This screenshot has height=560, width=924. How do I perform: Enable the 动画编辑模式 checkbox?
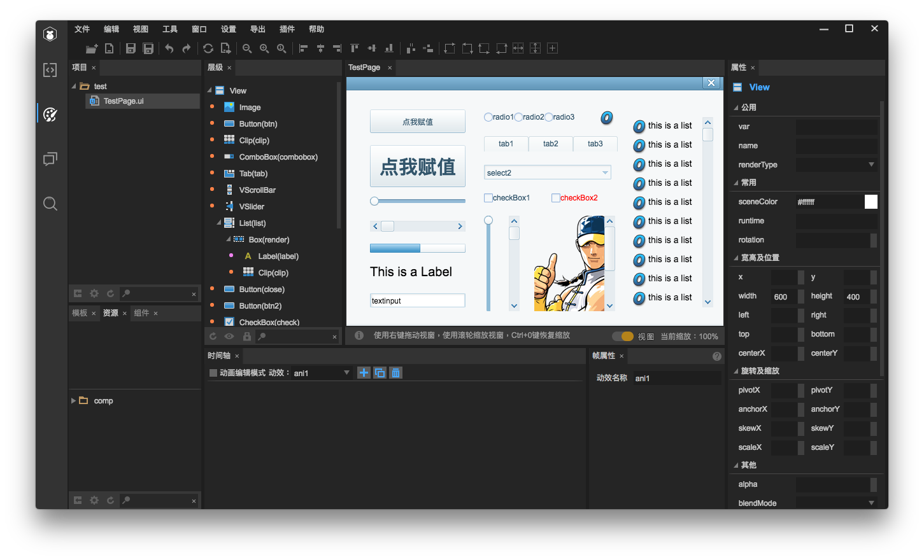[213, 373]
